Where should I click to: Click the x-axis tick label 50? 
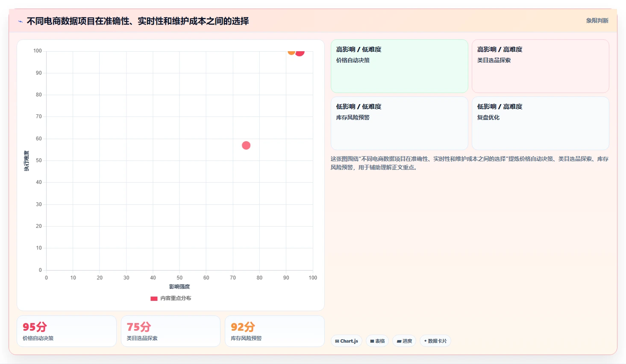click(179, 278)
